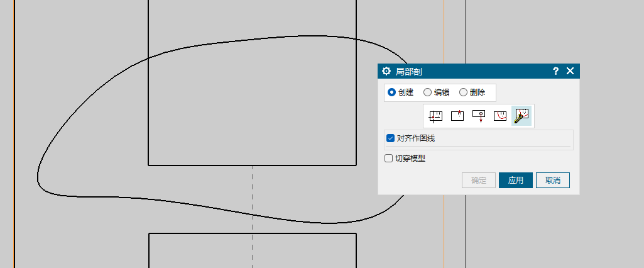Click the Indicate Base Point step icon
Viewport: 644px width, 268px height.
pos(457,116)
